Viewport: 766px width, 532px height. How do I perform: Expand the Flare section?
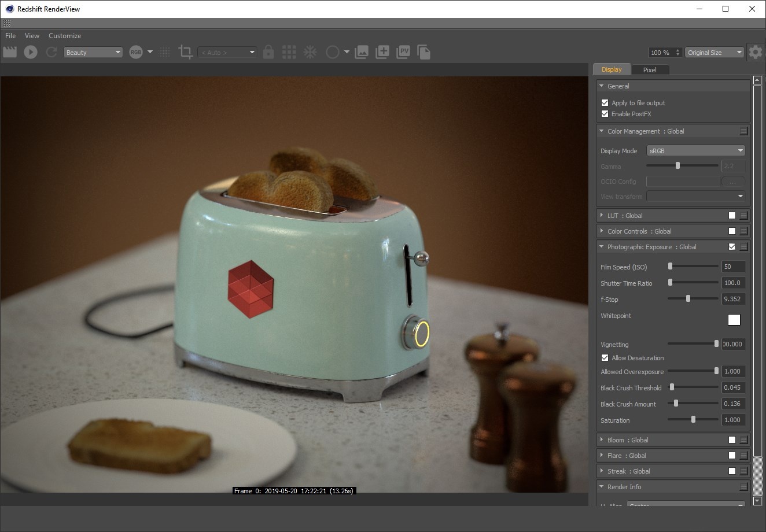pyautogui.click(x=602, y=455)
